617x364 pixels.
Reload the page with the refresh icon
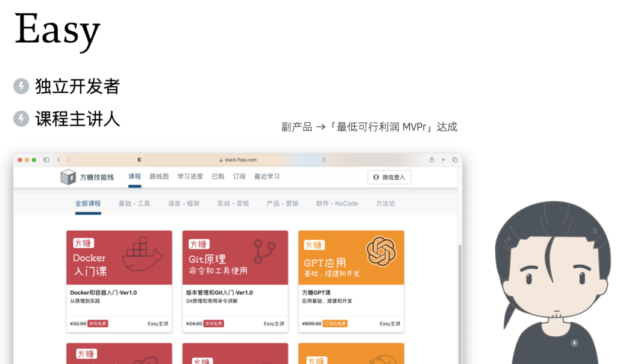click(x=324, y=160)
